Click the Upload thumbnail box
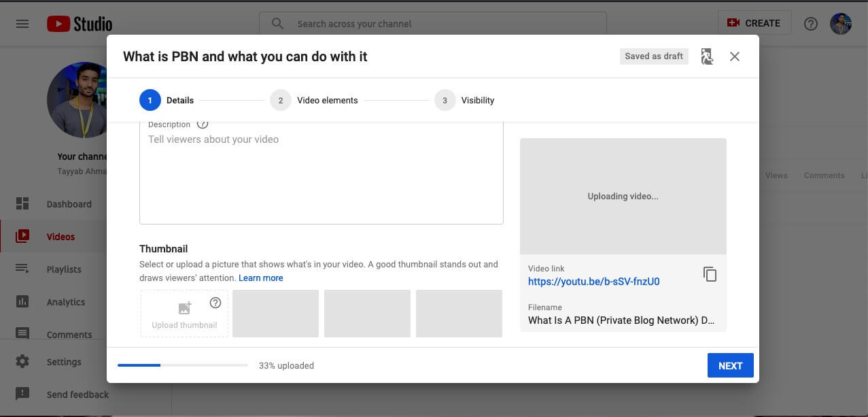Image resolution: width=868 pixels, height=417 pixels. 184,314
